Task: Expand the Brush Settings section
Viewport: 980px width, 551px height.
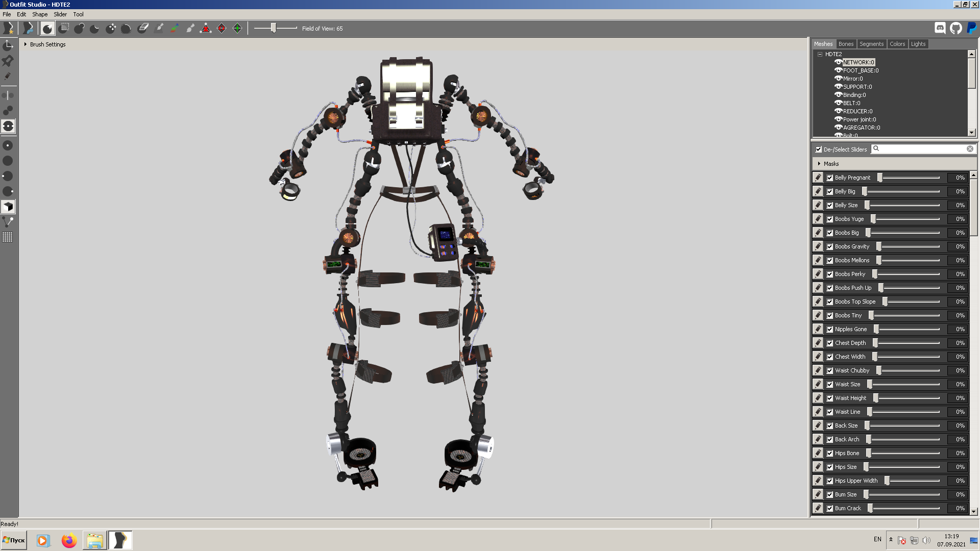Action: [26, 44]
